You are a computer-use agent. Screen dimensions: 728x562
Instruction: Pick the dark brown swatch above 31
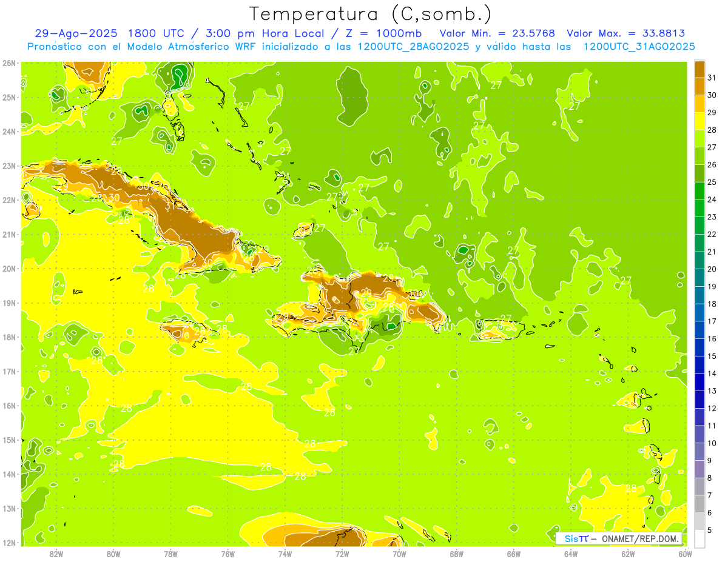[x=699, y=69]
